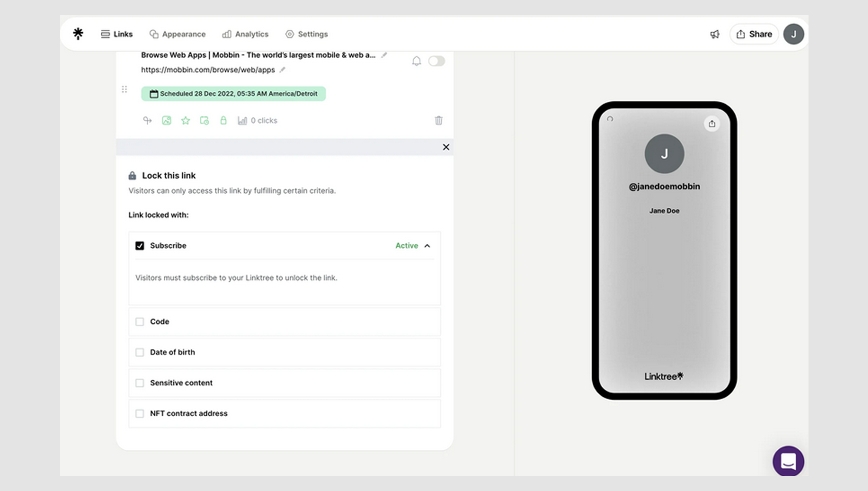
Task: Click the Linktree logo in phone preview
Action: 663,376
